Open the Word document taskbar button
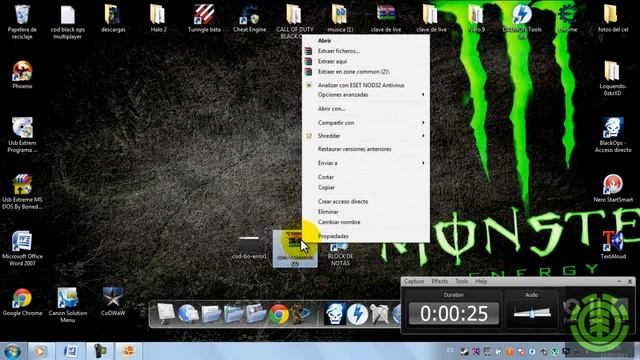Screen dimensions: 640x360 click(70, 351)
